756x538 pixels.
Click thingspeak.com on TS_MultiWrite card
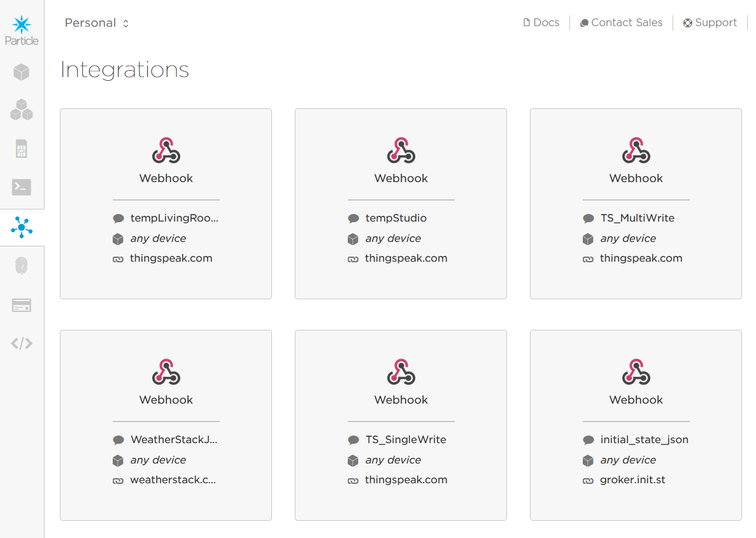[x=641, y=258]
